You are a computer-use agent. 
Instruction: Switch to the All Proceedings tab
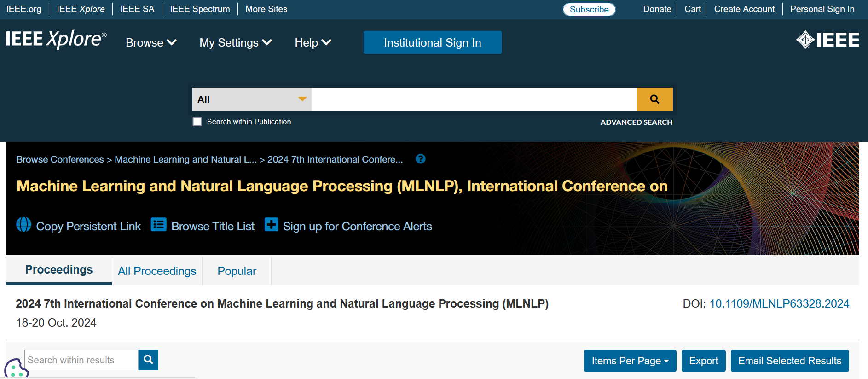(157, 271)
